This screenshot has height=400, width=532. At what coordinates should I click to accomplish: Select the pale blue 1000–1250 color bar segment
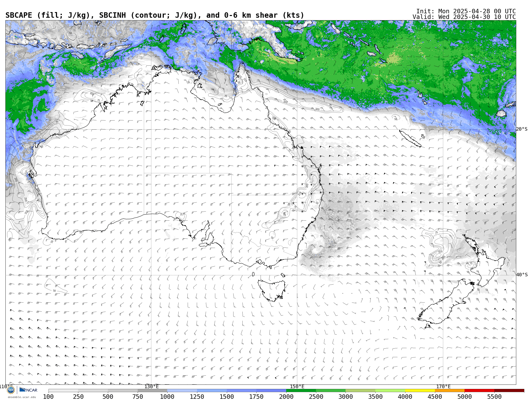(x=182, y=390)
